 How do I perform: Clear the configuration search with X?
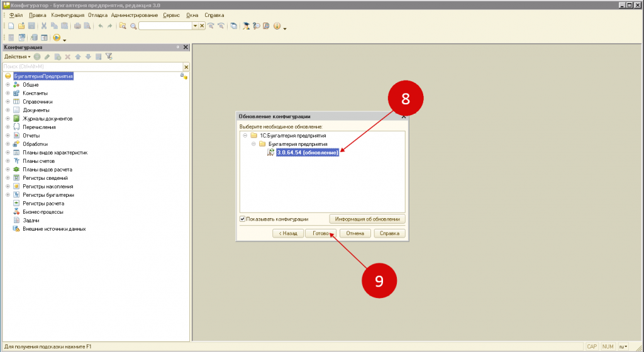coord(186,67)
